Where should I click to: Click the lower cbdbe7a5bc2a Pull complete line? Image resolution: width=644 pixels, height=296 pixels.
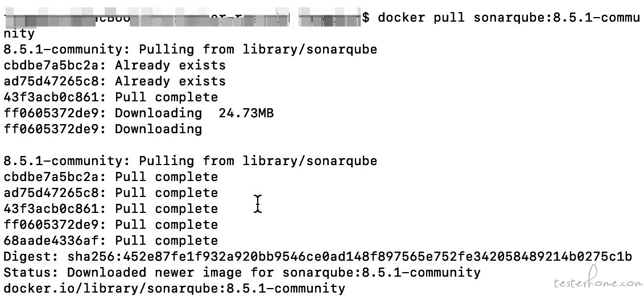[111, 177]
